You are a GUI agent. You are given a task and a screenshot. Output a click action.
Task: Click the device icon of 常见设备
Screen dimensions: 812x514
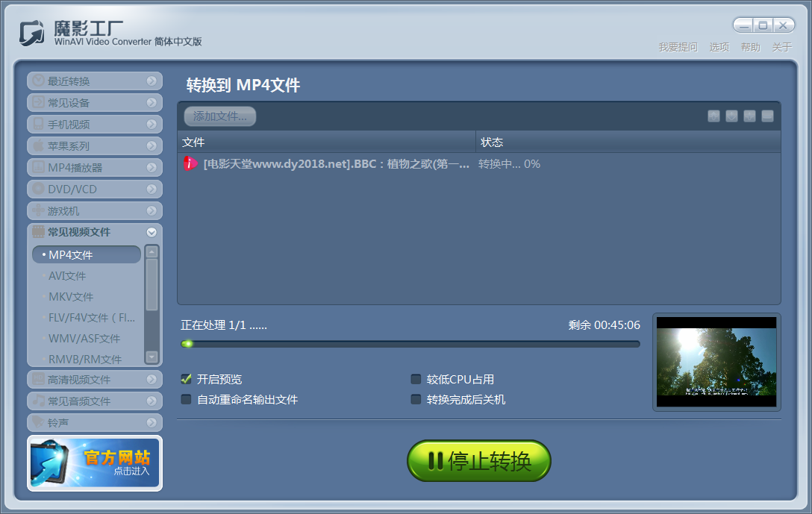pyautogui.click(x=38, y=102)
